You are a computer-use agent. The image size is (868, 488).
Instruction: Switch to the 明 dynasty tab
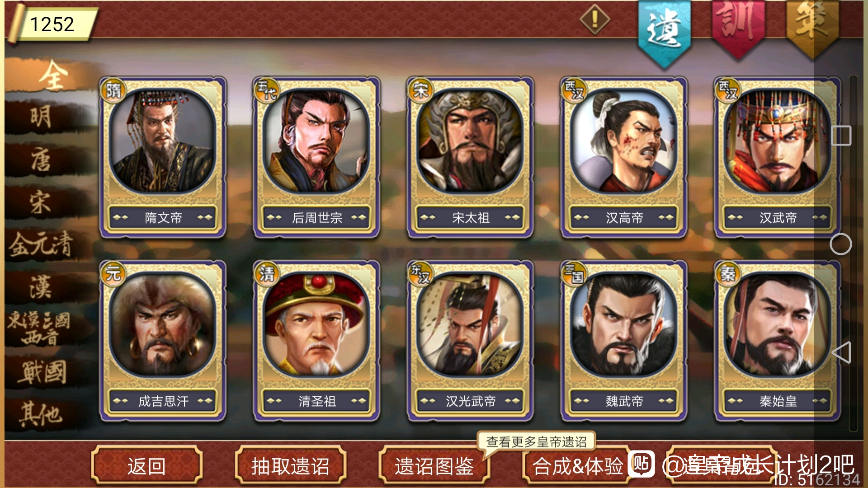click(42, 117)
